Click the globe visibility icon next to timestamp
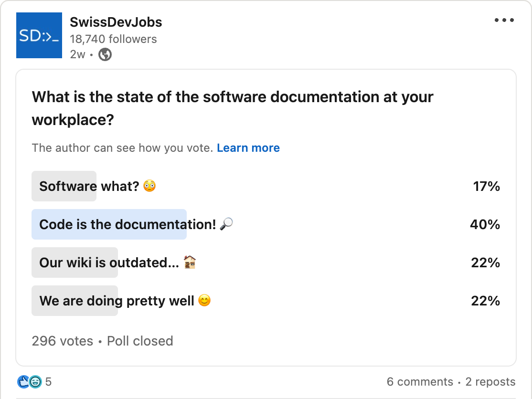Image resolution: width=532 pixels, height=399 pixels. click(x=104, y=55)
